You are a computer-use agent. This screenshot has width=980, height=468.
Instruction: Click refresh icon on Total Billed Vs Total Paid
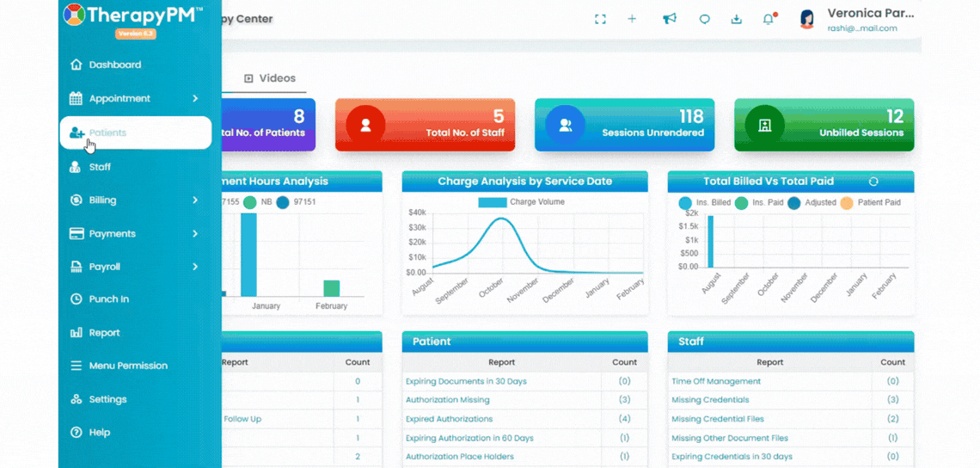873,182
